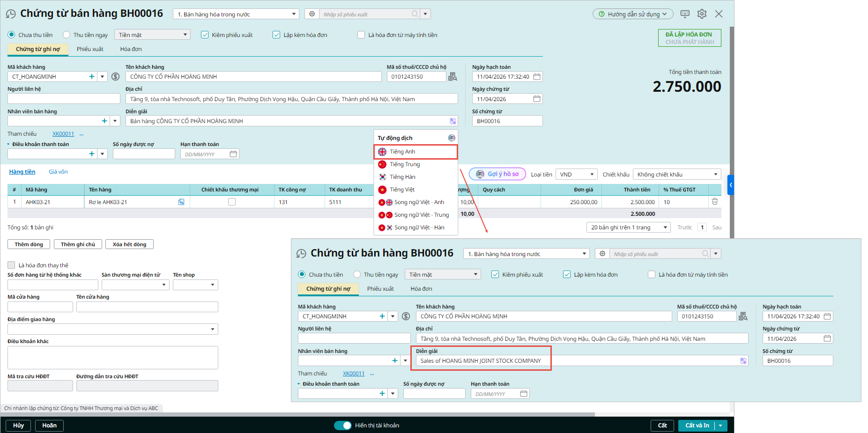Click the tax code lookup icon
Viewport: 868px width, 433px height.
[453, 77]
